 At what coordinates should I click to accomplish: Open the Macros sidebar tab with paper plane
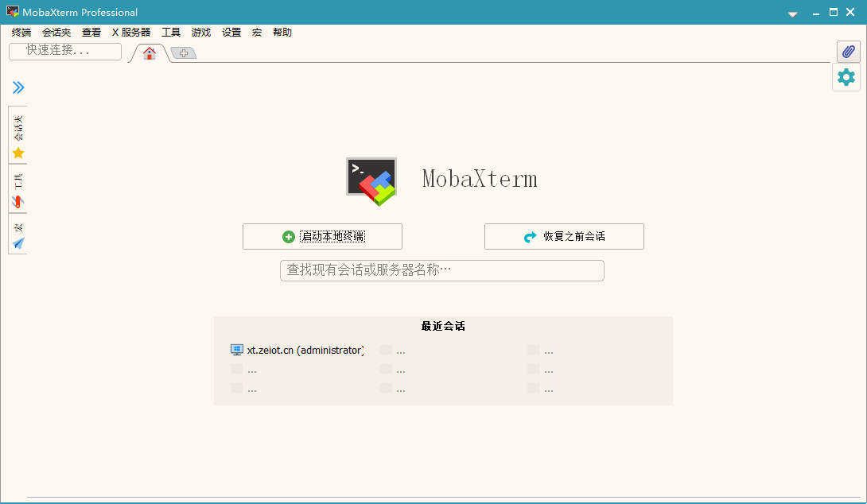click(x=18, y=235)
